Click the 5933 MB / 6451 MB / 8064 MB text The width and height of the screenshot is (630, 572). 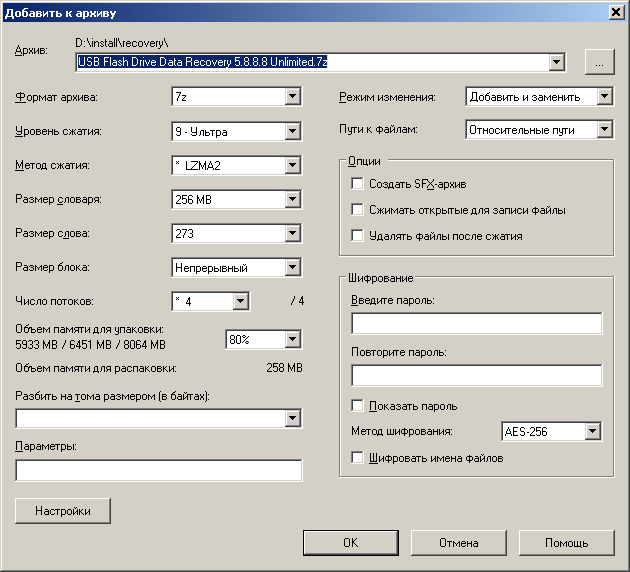(x=90, y=345)
